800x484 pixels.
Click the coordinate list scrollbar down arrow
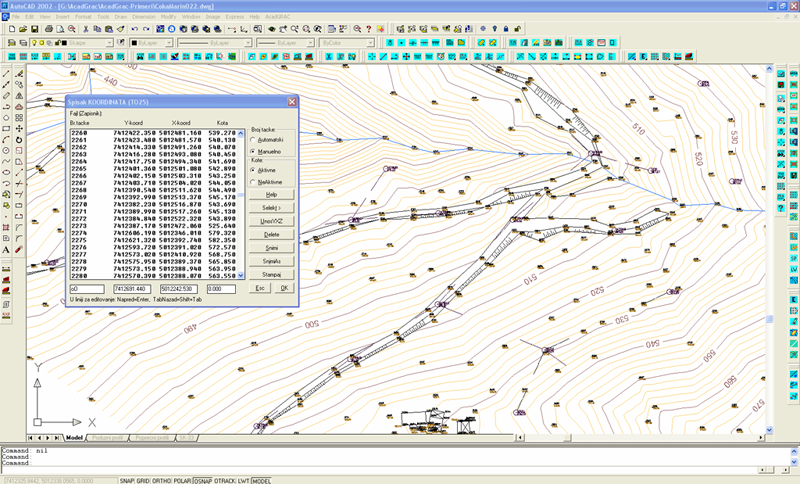click(x=240, y=277)
